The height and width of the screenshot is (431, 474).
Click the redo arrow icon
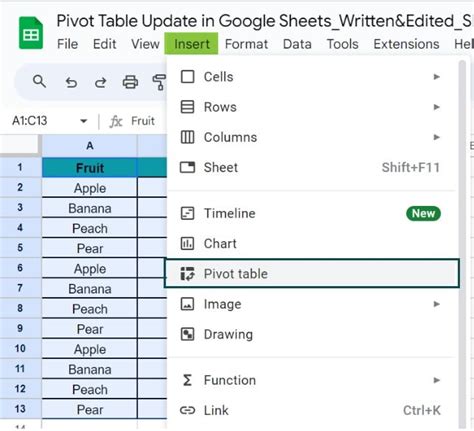coord(100,82)
